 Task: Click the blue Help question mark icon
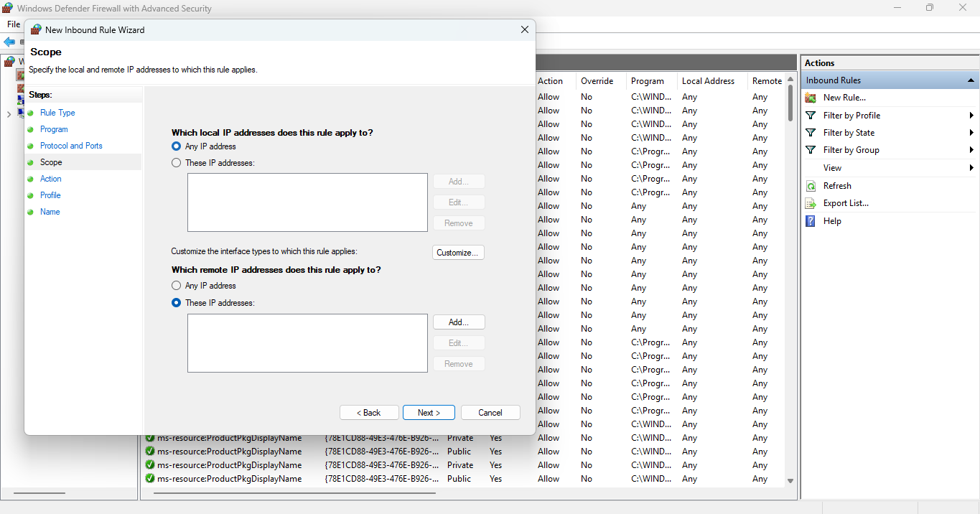tap(811, 221)
